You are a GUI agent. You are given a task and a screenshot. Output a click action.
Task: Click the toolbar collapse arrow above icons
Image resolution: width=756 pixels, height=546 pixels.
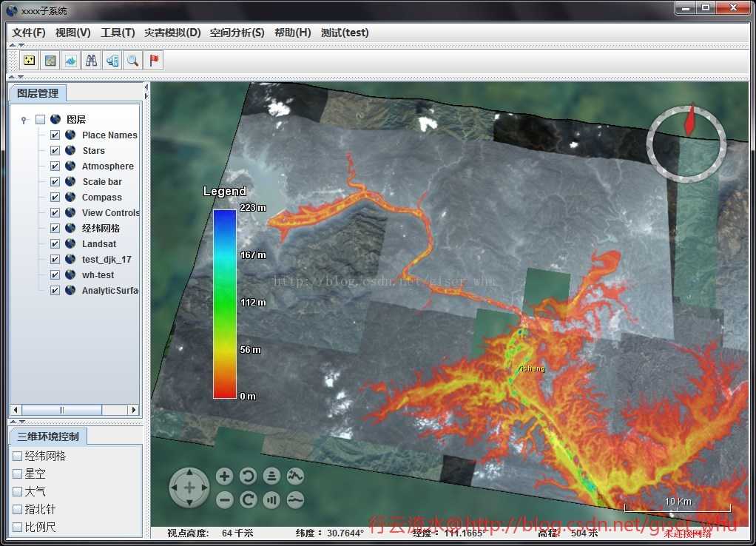[12, 45]
